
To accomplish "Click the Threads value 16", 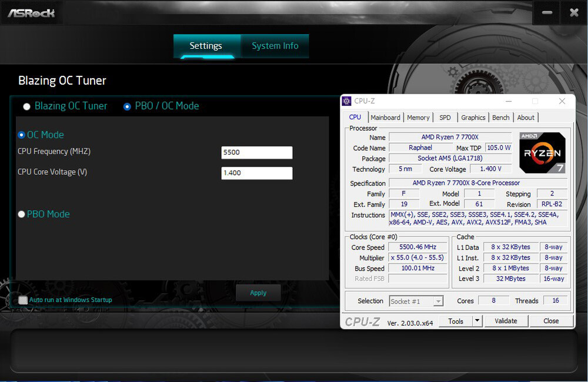I will tap(556, 301).
